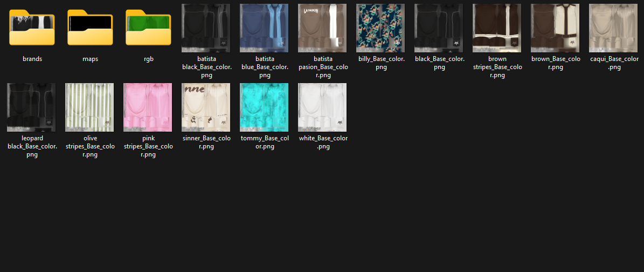
Task: Click the sinner_Base_color.png thumbnail
Action: 206,107
